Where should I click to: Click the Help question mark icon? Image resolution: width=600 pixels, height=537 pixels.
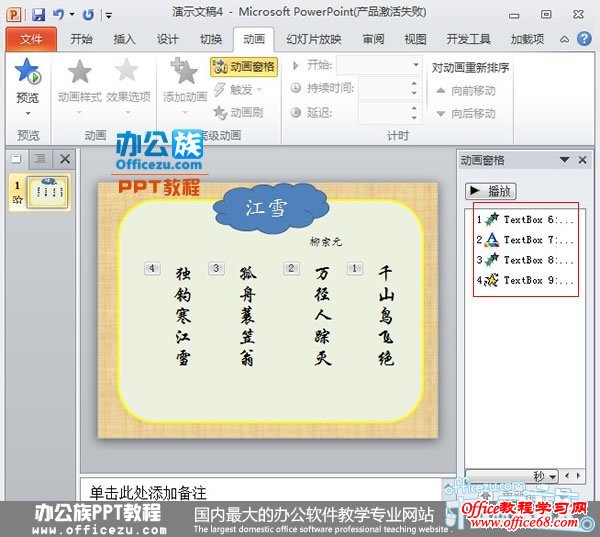584,39
